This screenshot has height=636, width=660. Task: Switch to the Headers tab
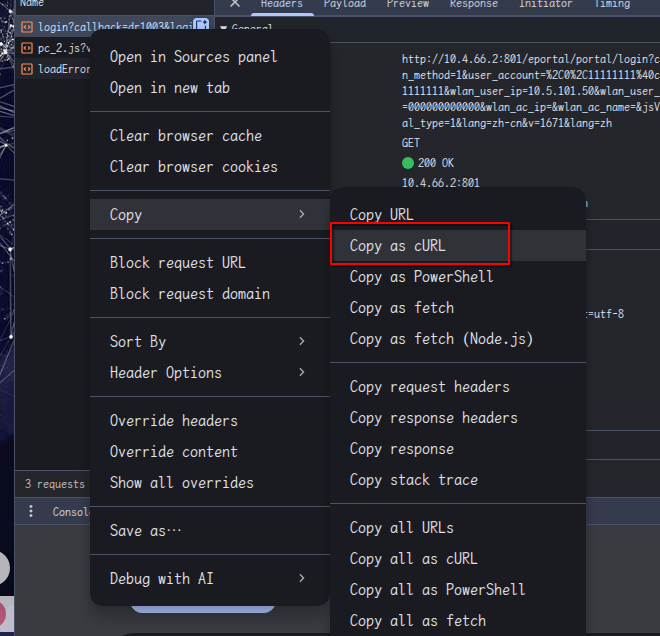282,4
